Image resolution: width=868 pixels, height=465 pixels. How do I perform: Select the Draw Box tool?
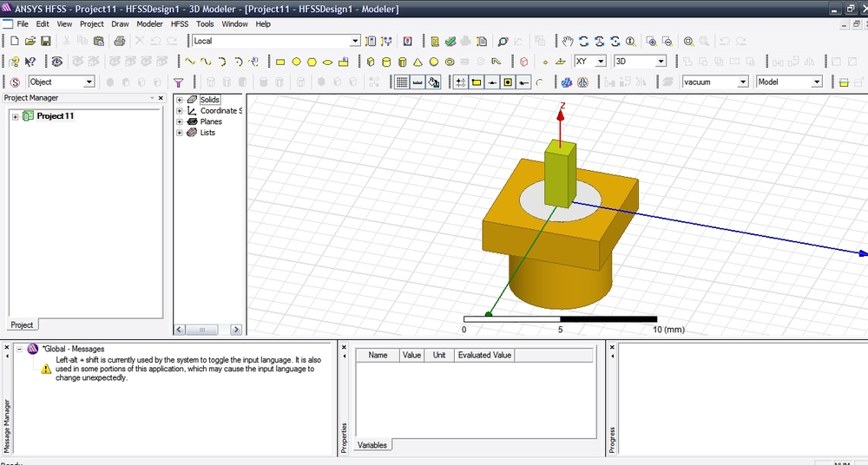pos(371,62)
